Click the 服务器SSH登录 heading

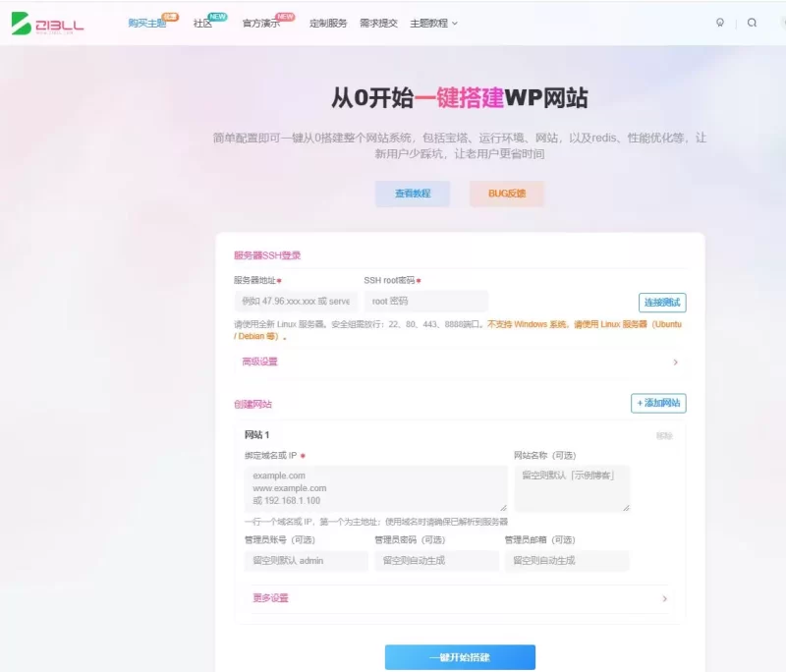tap(267, 255)
